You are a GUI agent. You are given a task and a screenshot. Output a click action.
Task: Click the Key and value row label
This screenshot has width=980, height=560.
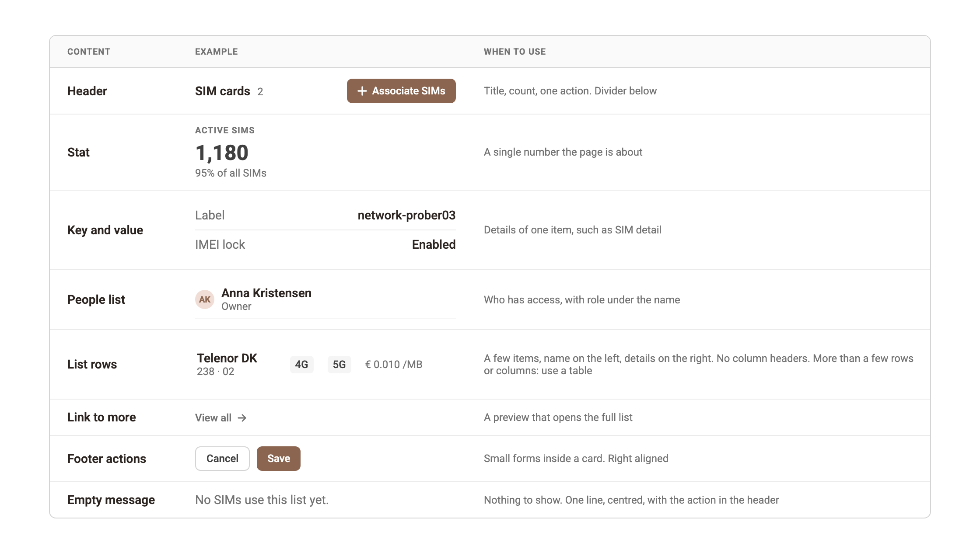[105, 230]
